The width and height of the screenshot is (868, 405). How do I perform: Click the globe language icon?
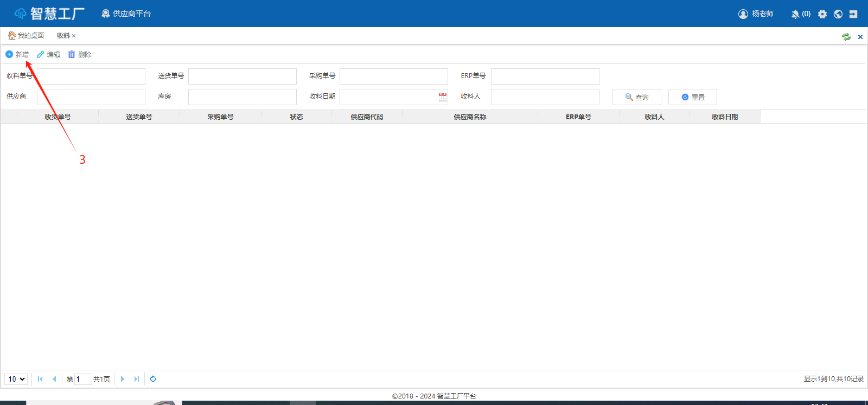(838, 14)
